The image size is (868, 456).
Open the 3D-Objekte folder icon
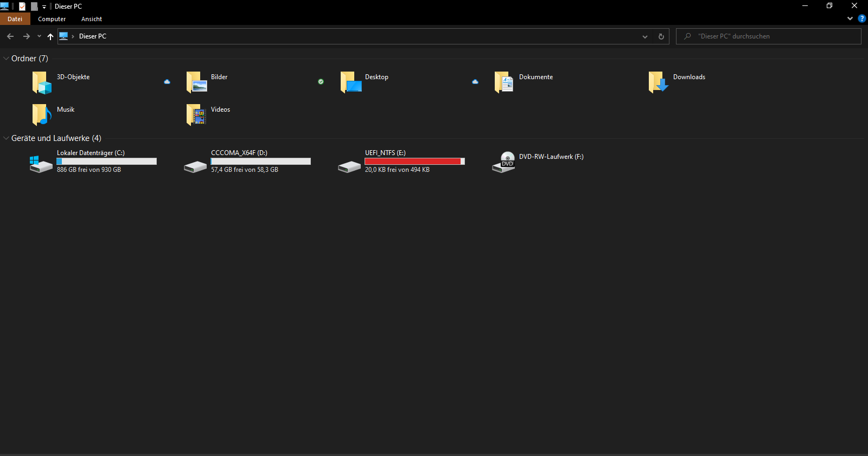coord(42,82)
